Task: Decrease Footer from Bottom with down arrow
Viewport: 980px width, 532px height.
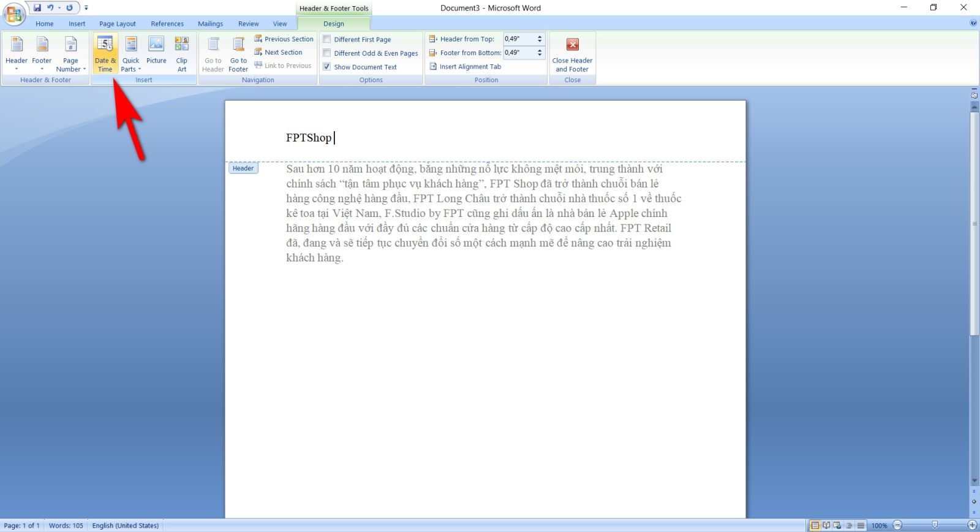Action: click(540, 55)
